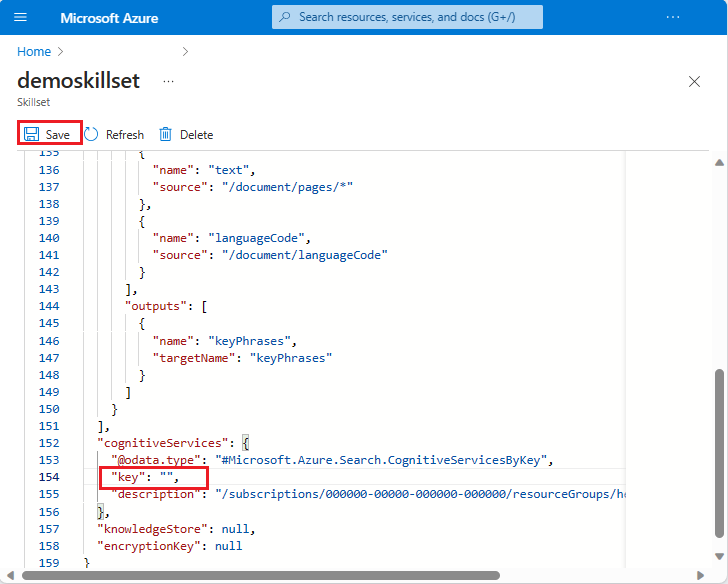728x584 pixels.
Task: Click "/document/pages/*" value on line 137
Action: 287,187
